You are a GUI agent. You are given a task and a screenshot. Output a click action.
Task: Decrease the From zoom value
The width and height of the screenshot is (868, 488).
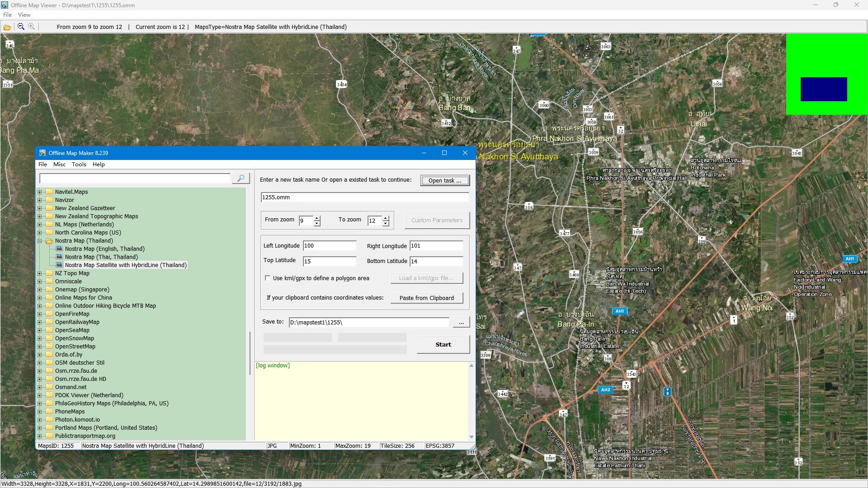(317, 224)
